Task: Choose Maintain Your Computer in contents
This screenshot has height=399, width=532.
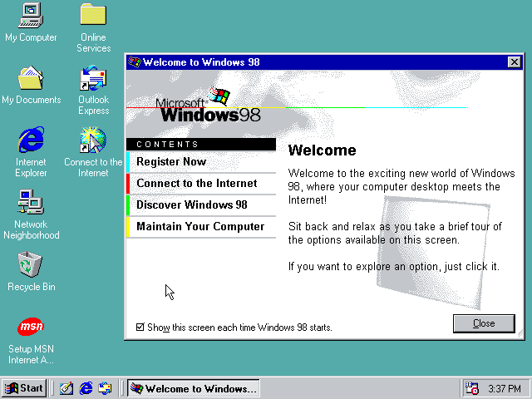Action: [201, 227]
